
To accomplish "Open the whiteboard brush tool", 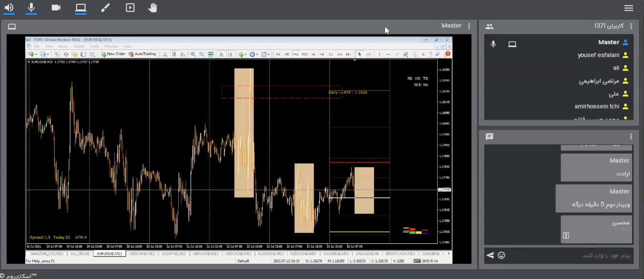I will point(105,8).
